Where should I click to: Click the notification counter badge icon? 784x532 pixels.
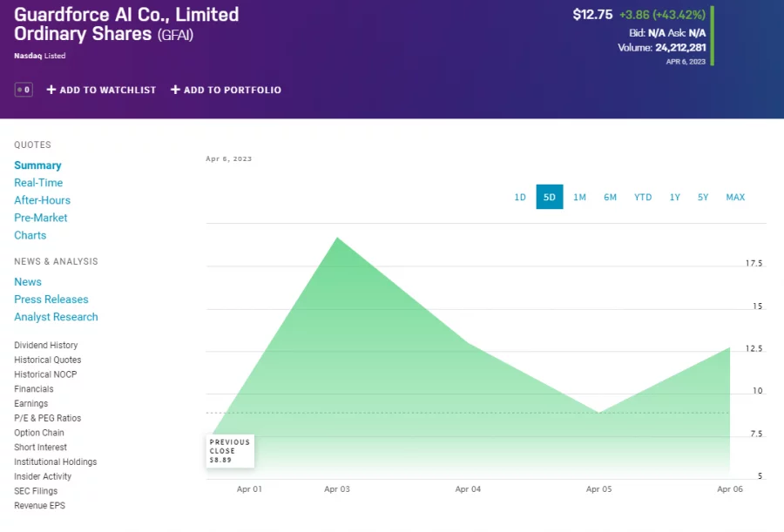24,90
